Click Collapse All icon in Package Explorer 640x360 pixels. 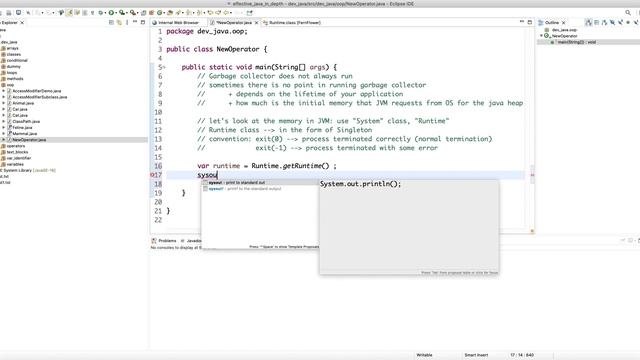pyautogui.click(x=111, y=22)
